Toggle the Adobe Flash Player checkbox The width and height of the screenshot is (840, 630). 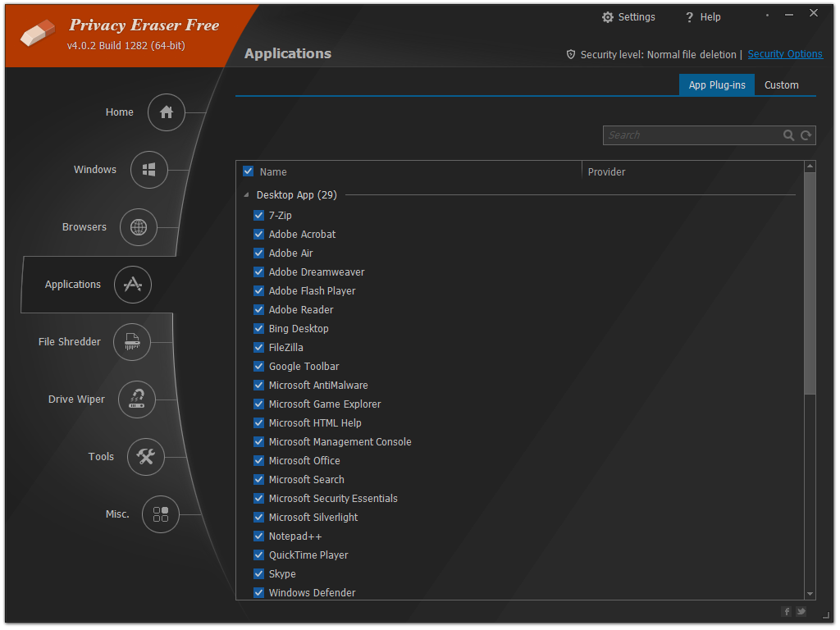coord(258,291)
